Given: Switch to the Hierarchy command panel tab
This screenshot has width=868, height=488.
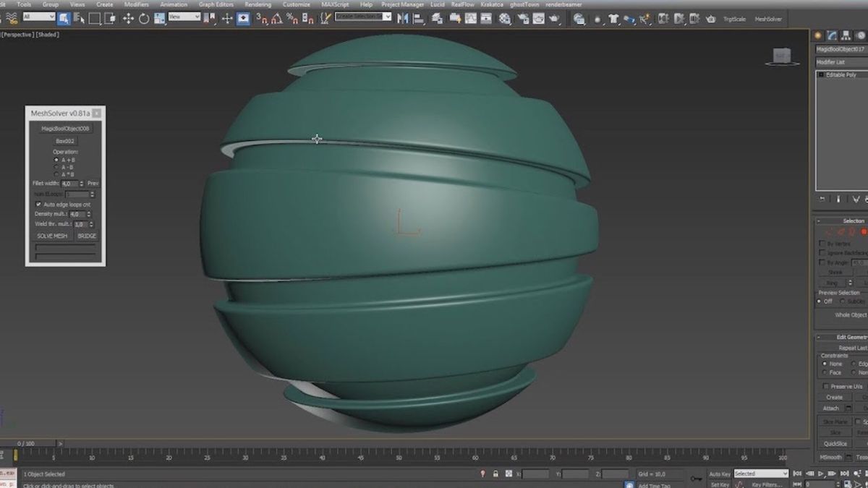Looking at the screenshot, I should [x=846, y=35].
